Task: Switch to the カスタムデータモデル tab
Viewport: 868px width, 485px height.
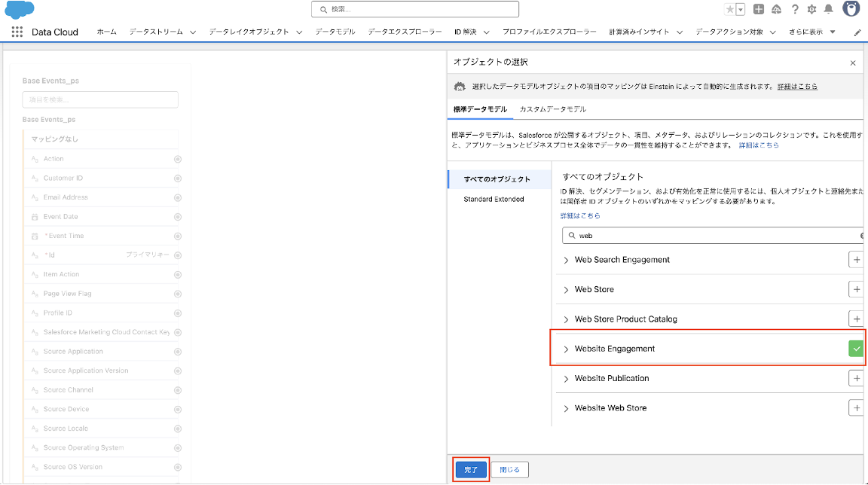Action: coord(552,109)
